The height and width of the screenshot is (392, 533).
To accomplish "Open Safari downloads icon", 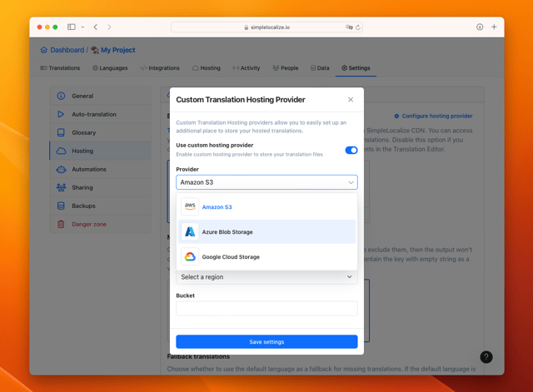I will click(x=480, y=27).
